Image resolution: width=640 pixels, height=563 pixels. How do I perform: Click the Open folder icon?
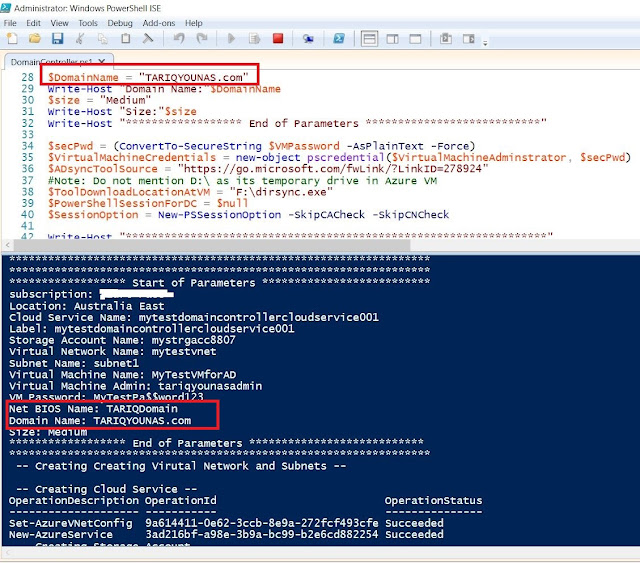35,39
